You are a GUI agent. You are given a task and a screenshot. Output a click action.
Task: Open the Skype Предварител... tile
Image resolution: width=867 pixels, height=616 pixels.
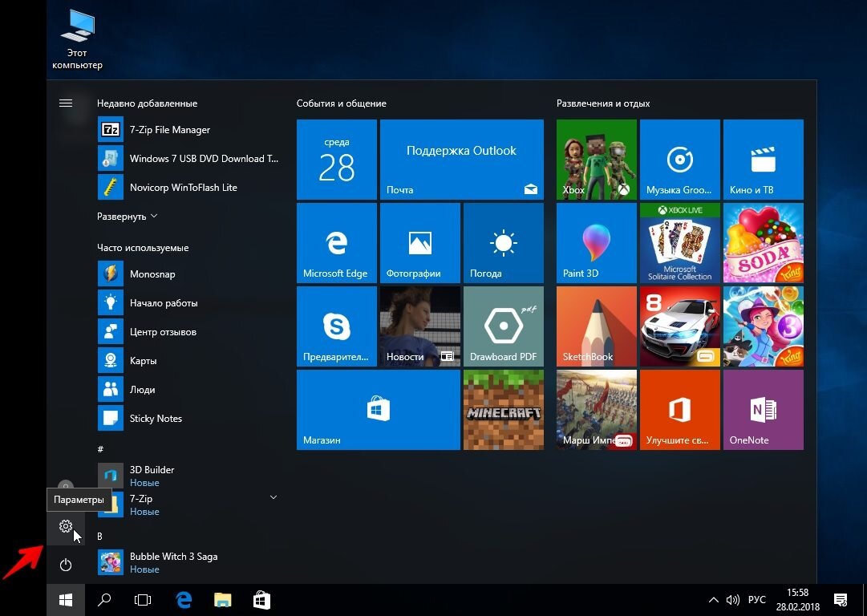pos(337,326)
